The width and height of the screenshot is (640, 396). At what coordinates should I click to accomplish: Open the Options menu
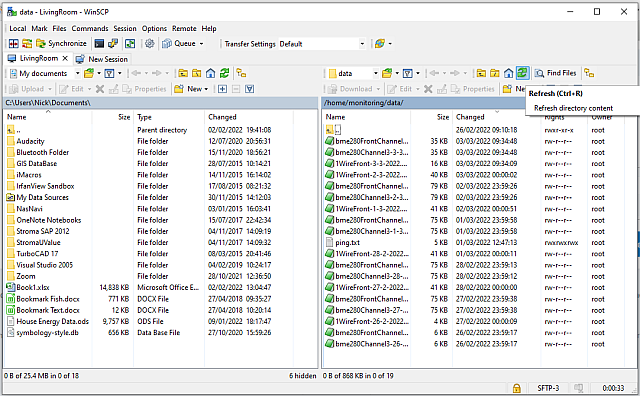[x=154, y=29]
